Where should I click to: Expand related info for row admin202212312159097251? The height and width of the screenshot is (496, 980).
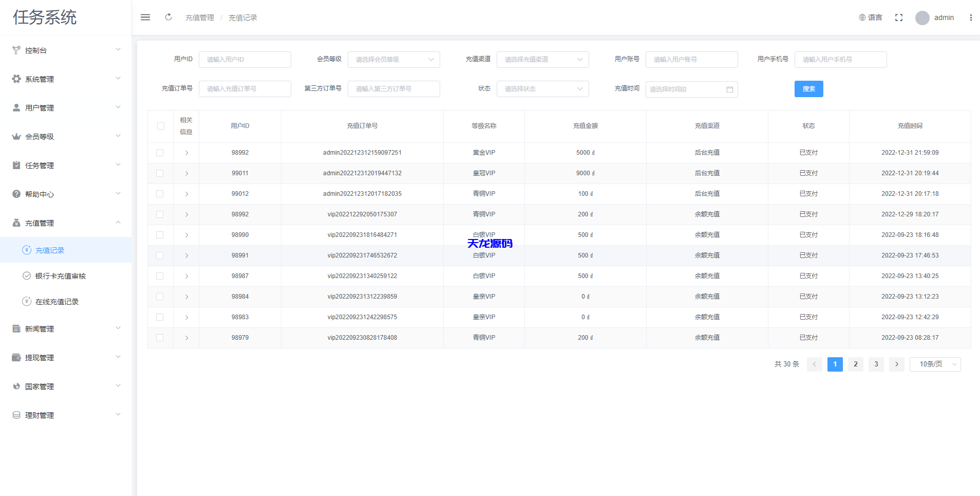tap(186, 153)
